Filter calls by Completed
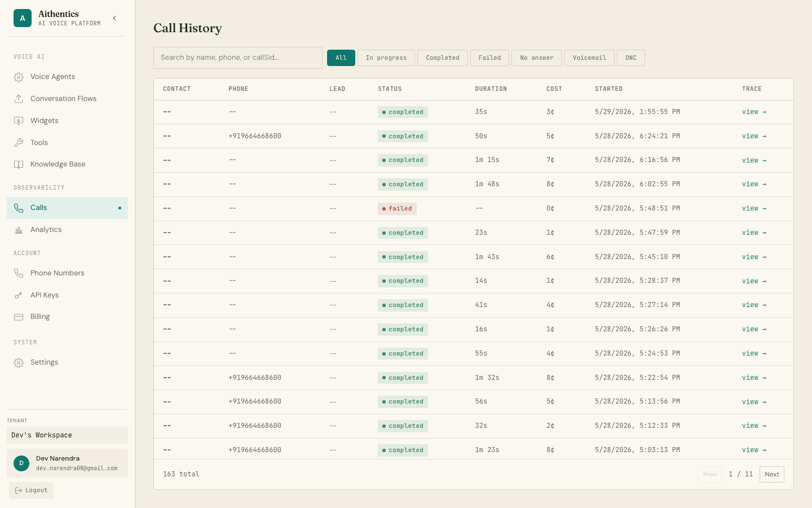Viewport: 812px width, 508px height. (x=443, y=58)
